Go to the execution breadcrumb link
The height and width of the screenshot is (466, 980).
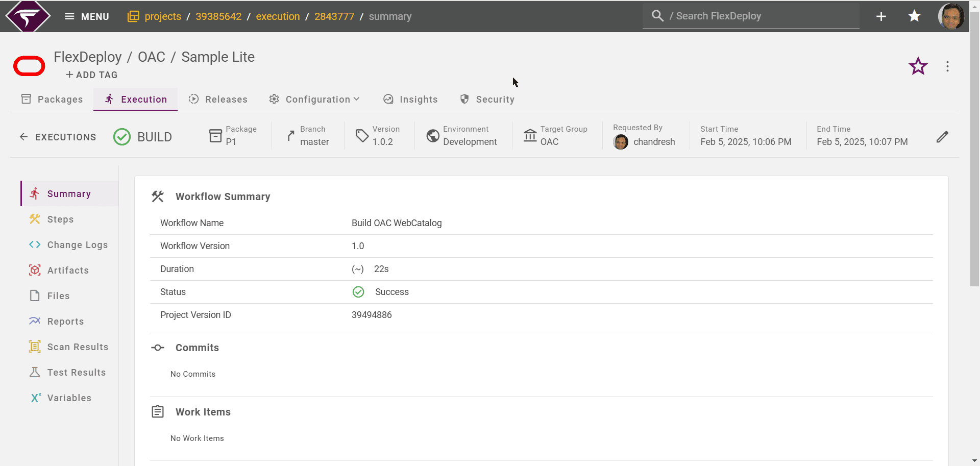click(x=278, y=16)
